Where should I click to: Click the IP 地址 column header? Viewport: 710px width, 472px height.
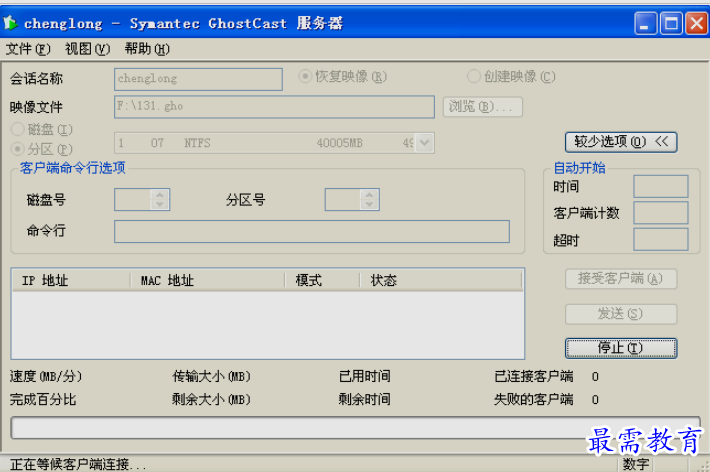[x=72, y=280]
